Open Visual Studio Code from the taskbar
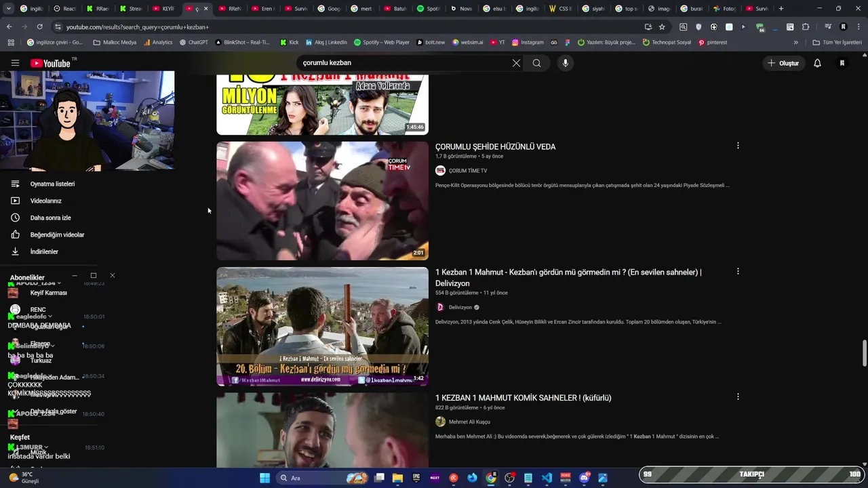 click(547, 478)
